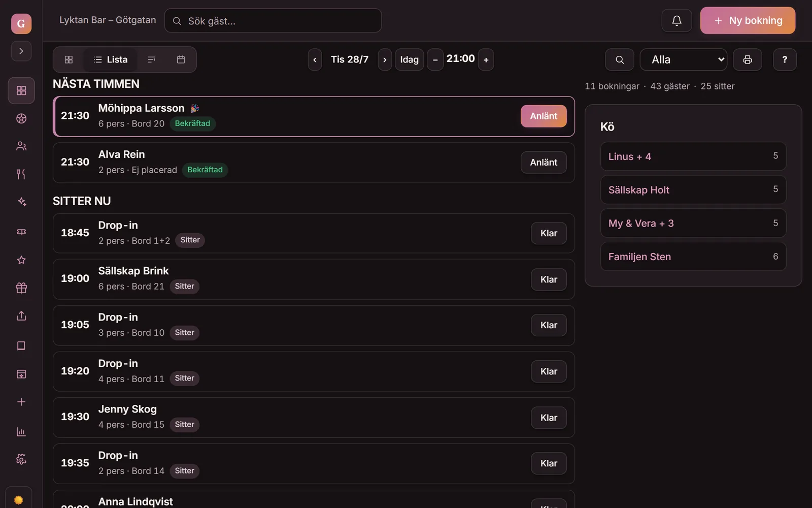This screenshot has width=812, height=508.
Task: Click the Sök gäst search field
Action: coord(273,21)
